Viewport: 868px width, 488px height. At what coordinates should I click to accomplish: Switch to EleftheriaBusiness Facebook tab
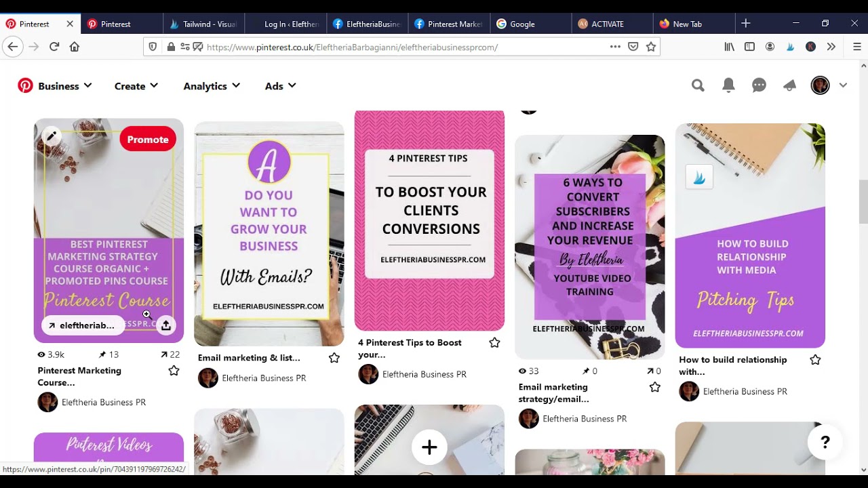[367, 24]
